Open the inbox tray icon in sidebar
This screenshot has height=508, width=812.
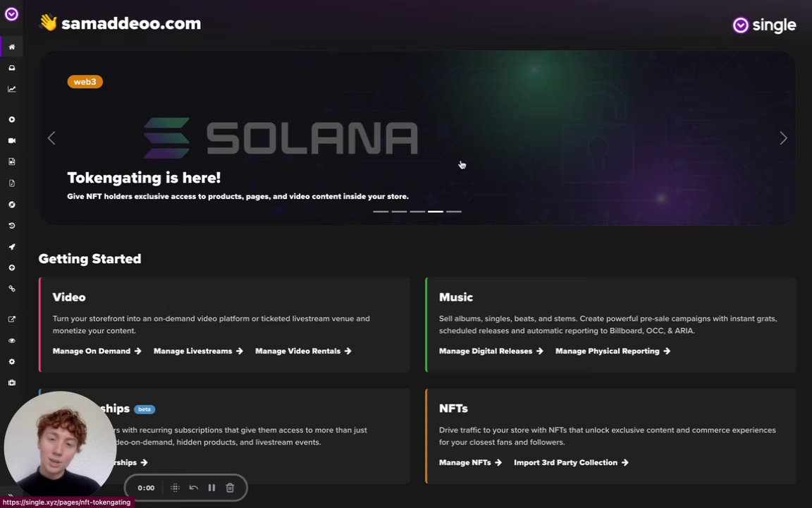[x=11, y=68]
